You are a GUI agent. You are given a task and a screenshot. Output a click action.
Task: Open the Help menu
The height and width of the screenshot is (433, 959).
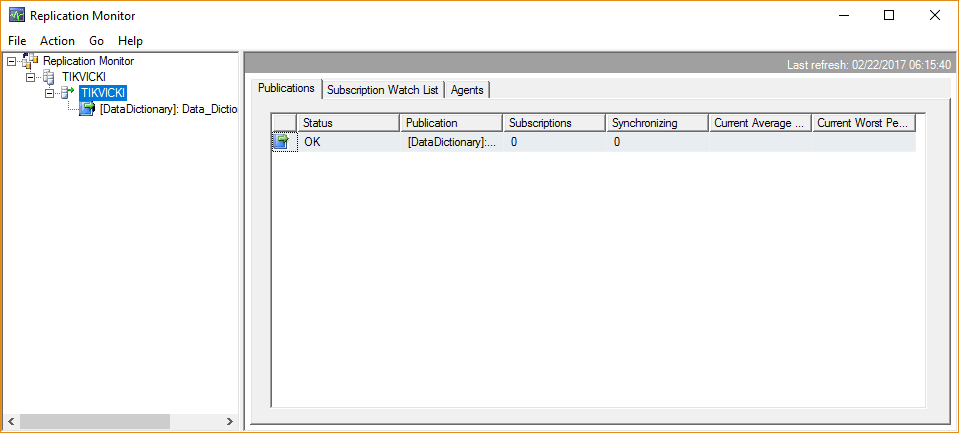tap(130, 41)
